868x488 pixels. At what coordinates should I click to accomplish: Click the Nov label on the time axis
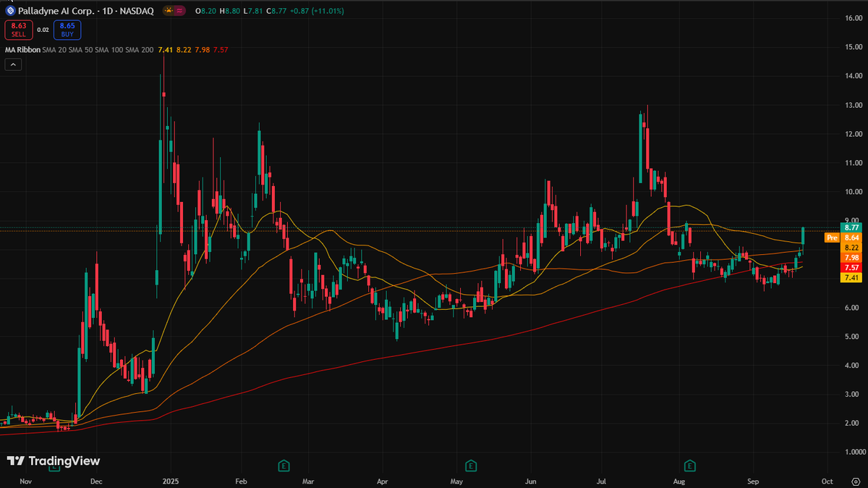[x=25, y=481]
